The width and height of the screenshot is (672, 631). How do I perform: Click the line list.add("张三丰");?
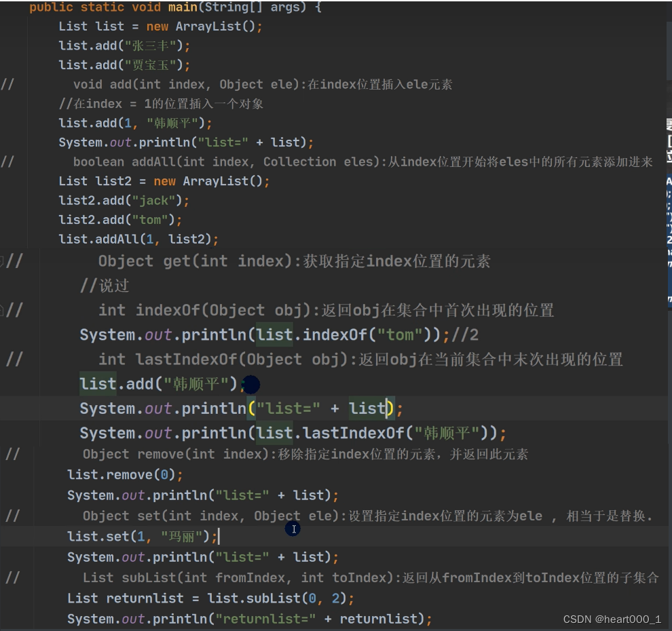(124, 46)
